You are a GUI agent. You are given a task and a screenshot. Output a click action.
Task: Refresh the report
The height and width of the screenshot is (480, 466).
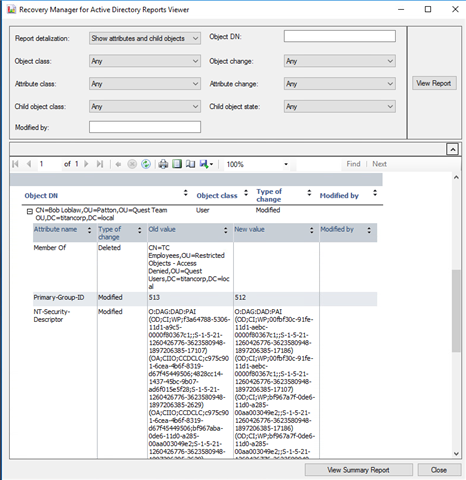point(146,164)
